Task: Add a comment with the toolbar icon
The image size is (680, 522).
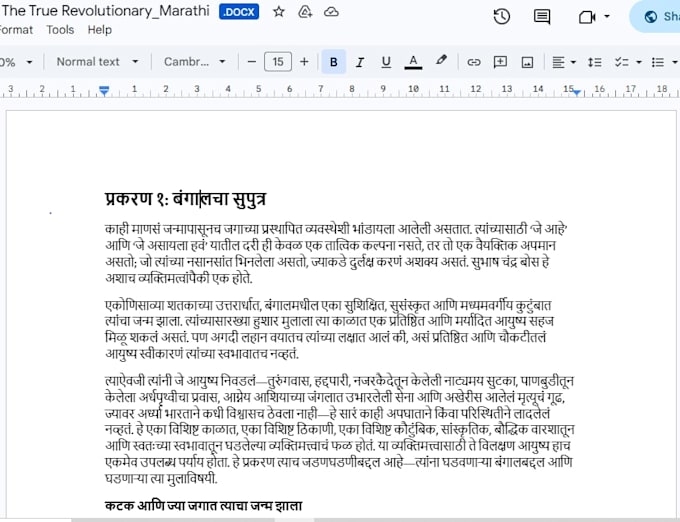Action: [500, 62]
